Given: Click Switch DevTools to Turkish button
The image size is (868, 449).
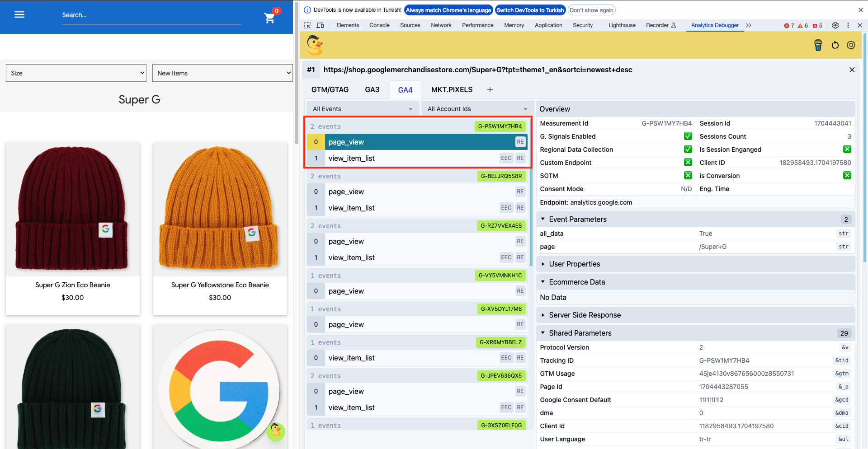Looking at the screenshot, I should (x=530, y=10).
